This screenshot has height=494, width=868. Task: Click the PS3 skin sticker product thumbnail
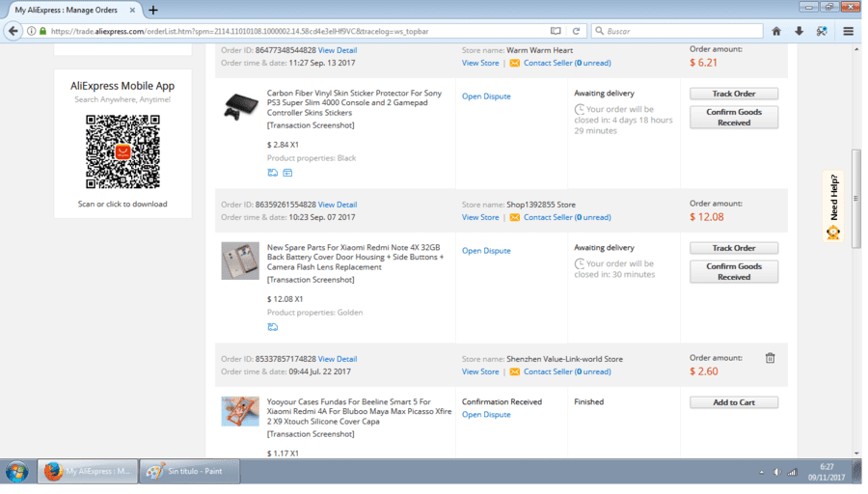(240, 106)
